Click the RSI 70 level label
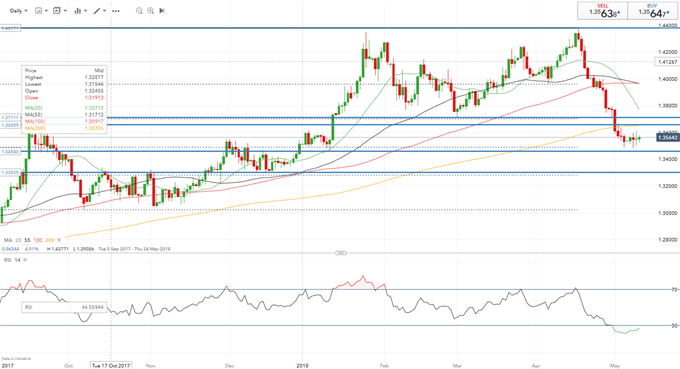This screenshot has height=369, width=680. (x=674, y=289)
